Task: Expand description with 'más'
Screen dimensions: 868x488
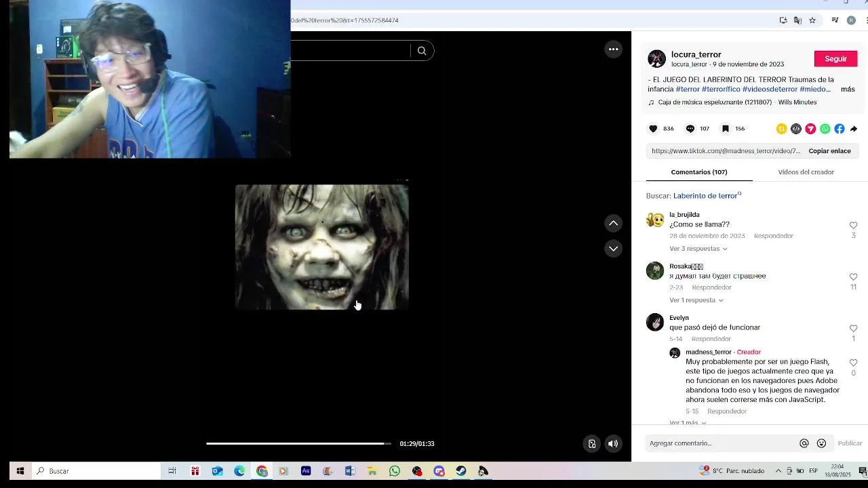Action: pos(848,89)
